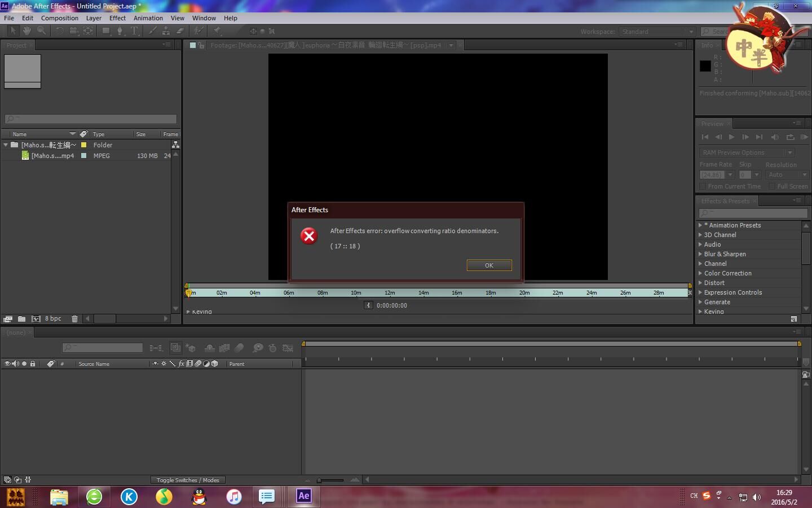Screen dimensions: 812x508
Task: Expand Expression Controls category
Action: 700,292
